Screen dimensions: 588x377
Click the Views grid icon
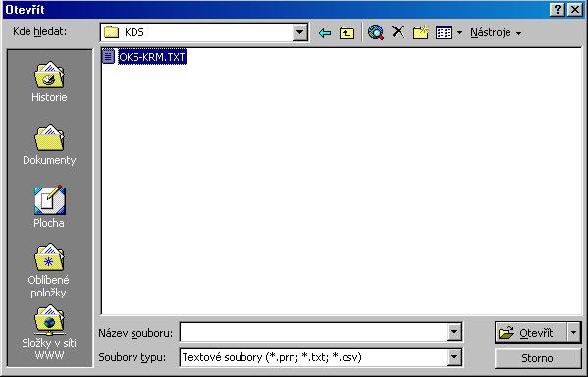(x=444, y=33)
